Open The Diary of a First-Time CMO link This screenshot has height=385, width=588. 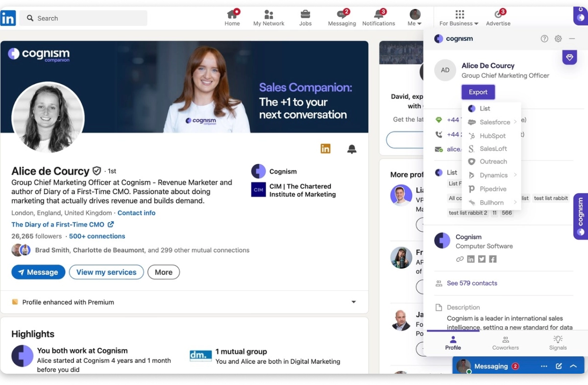pyautogui.click(x=62, y=225)
